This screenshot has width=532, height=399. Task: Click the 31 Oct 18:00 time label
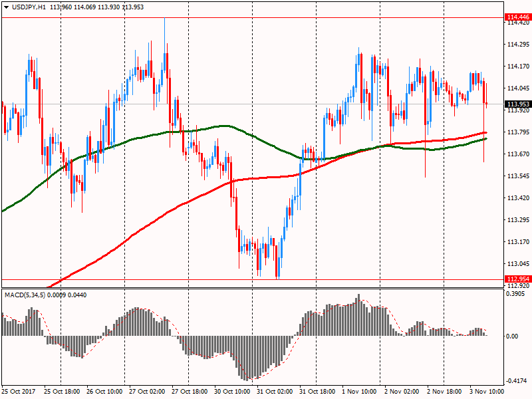coord(317,392)
